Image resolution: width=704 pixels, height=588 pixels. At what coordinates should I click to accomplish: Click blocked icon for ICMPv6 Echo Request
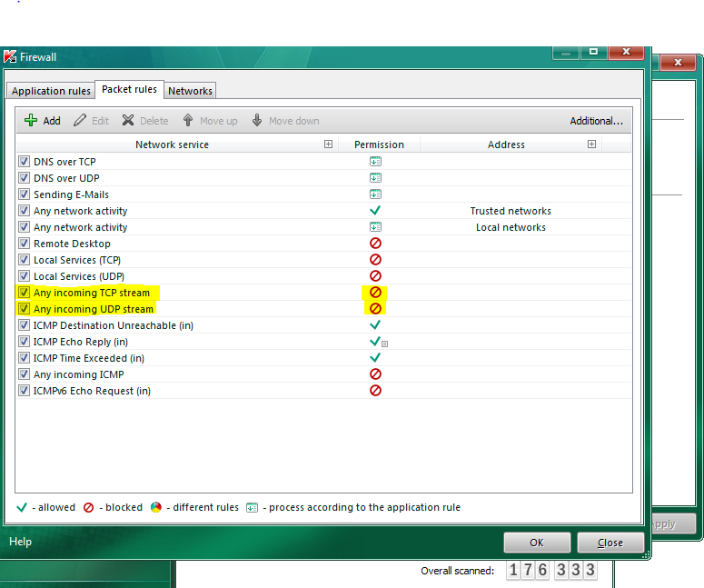click(x=375, y=391)
